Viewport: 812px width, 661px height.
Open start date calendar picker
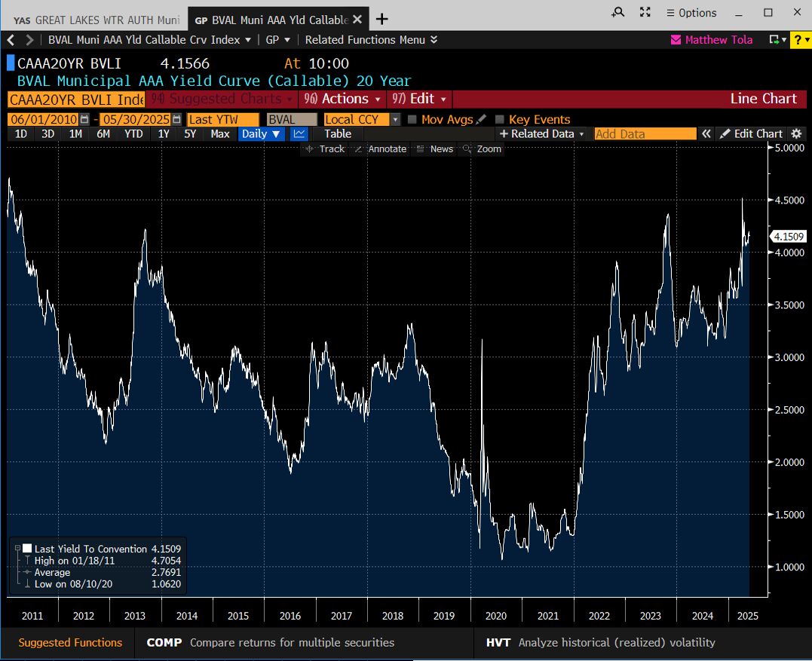click(x=84, y=119)
